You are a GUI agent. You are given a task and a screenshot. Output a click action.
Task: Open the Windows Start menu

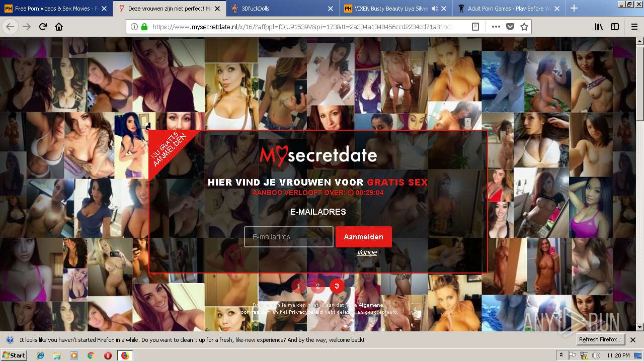click(x=14, y=355)
